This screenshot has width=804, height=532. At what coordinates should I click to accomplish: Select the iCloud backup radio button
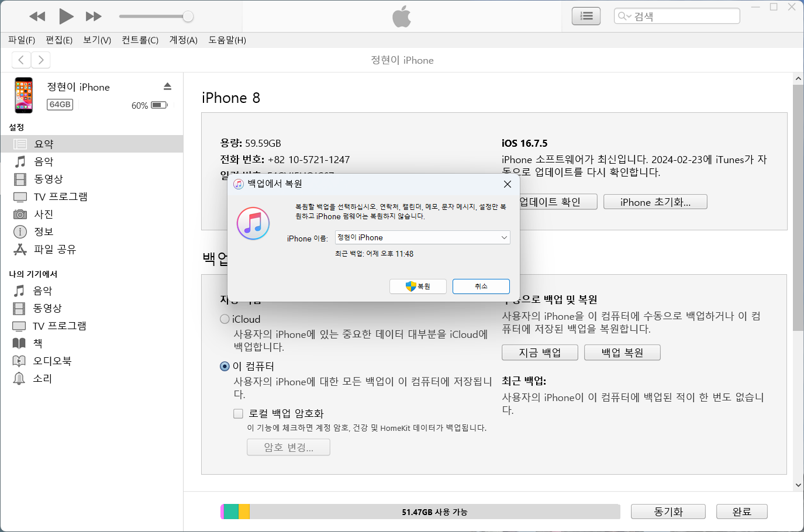click(225, 319)
